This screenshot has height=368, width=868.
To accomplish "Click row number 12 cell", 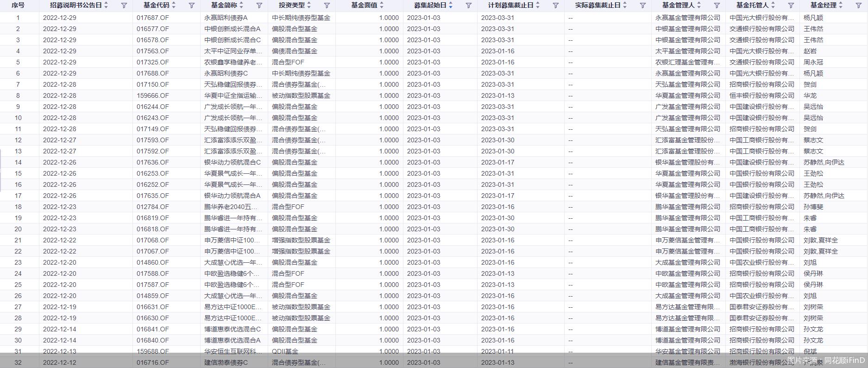I will tap(18, 140).
